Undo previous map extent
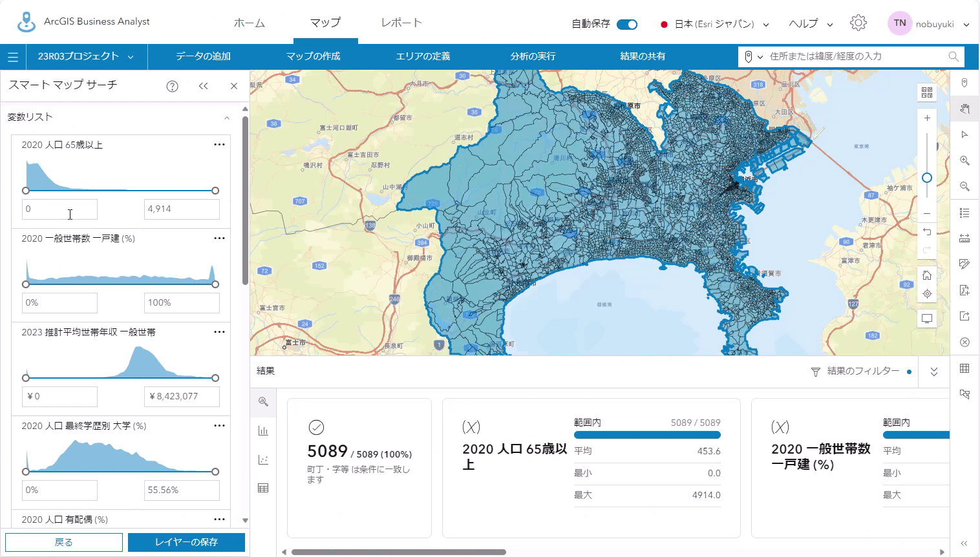The height and width of the screenshot is (557, 980). click(927, 232)
